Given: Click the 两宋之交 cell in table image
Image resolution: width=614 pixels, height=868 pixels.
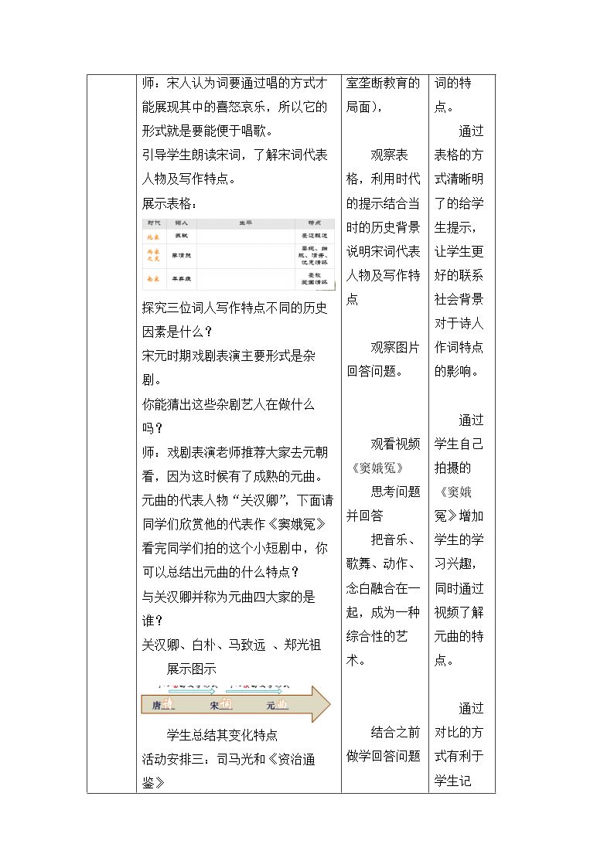Looking at the screenshot, I should coord(153,255).
